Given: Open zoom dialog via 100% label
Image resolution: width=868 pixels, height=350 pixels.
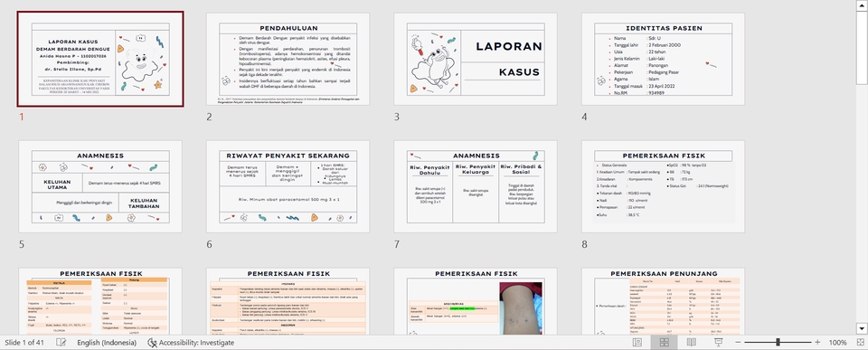Looking at the screenshot, I should click(x=837, y=343).
